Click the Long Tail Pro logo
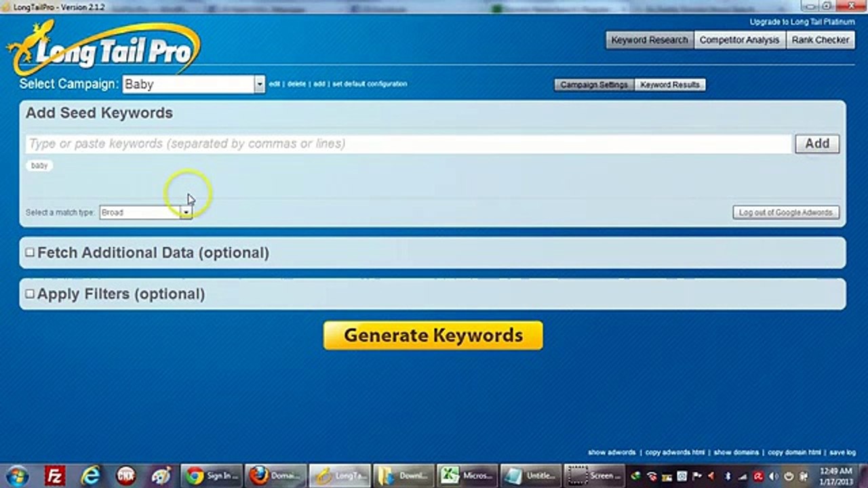This screenshot has height=488, width=868. (105, 47)
